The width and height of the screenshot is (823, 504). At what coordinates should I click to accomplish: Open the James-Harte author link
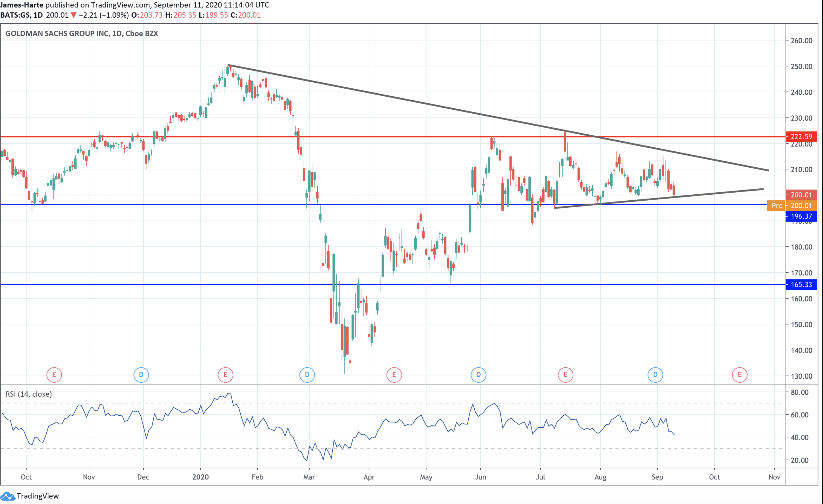pyautogui.click(x=22, y=5)
